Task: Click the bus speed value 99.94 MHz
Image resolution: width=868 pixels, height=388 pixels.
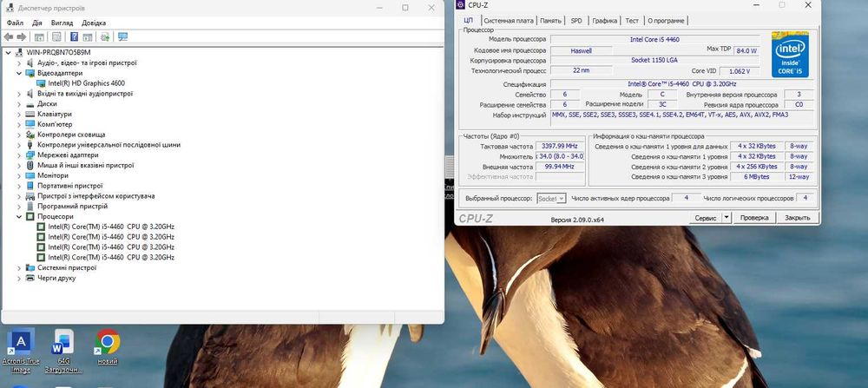Action: pos(560,167)
